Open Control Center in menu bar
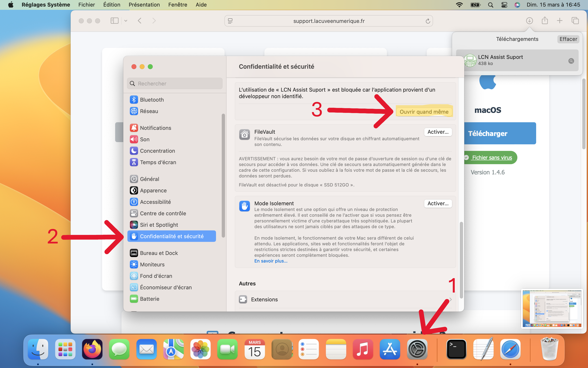This screenshot has width=588, height=368. pos(504,5)
